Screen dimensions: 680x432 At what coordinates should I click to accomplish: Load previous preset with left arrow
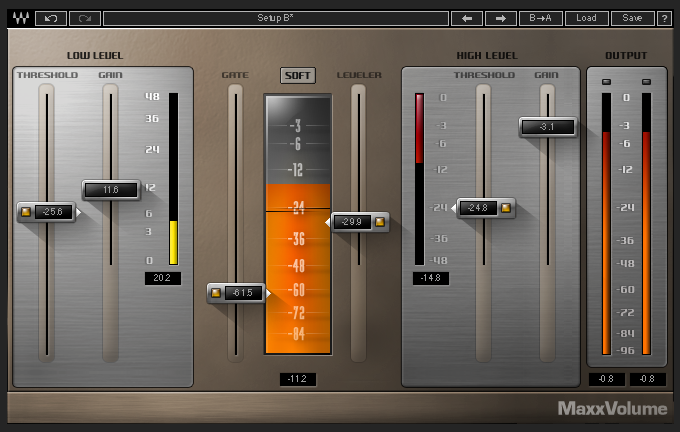(x=466, y=18)
